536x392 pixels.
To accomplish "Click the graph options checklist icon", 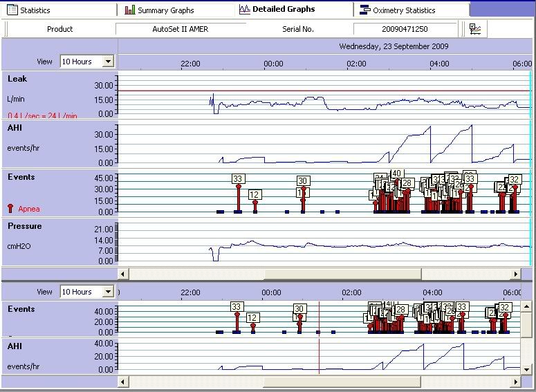I will (476, 29).
